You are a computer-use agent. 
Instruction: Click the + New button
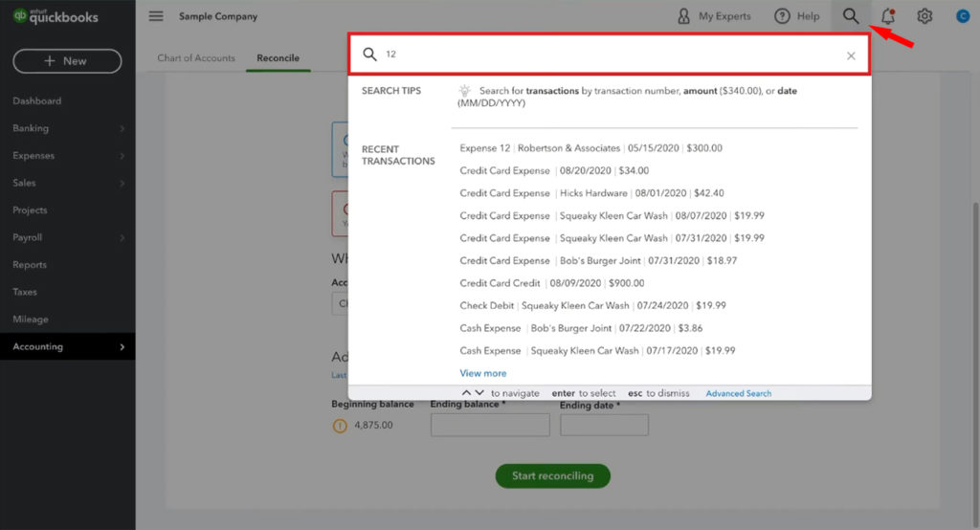coord(67,61)
